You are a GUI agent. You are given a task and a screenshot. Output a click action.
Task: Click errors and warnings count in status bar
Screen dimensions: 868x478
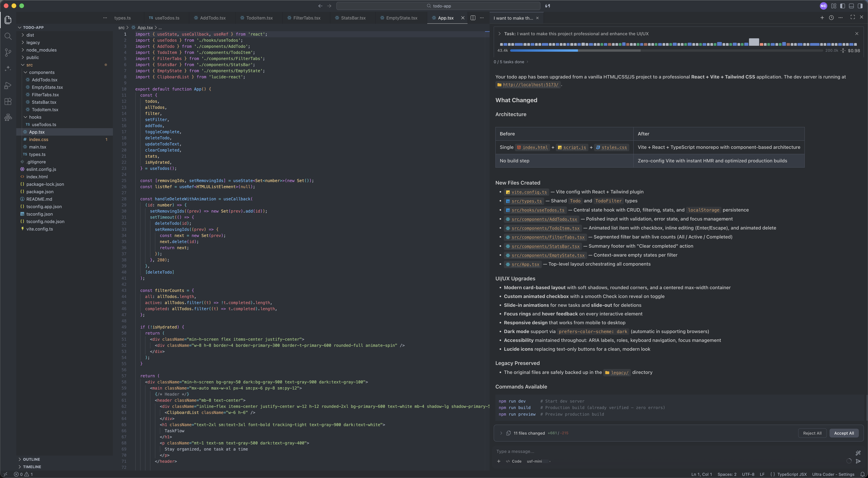click(23, 474)
